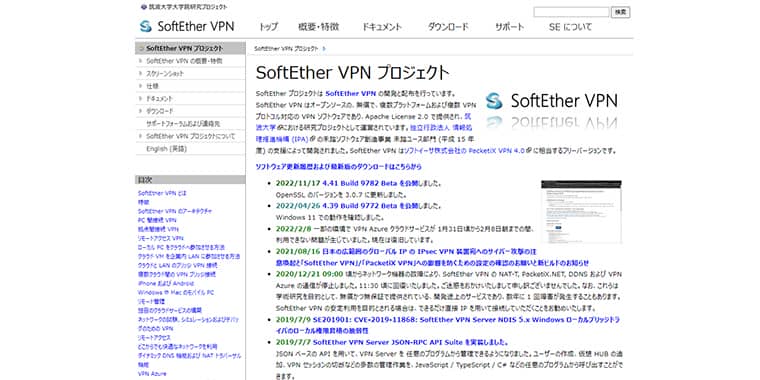Open contents link VPN Azure
This screenshot has height=380, width=760.
[x=152, y=374]
